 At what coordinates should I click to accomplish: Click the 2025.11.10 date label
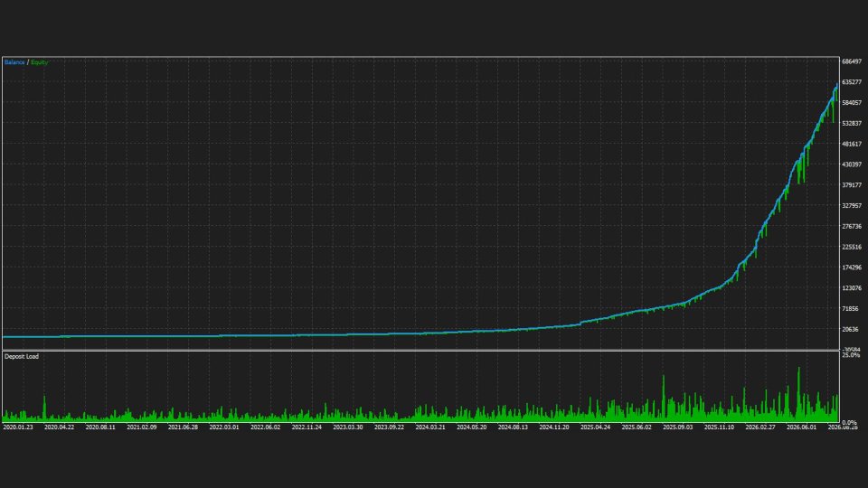coord(719,427)
